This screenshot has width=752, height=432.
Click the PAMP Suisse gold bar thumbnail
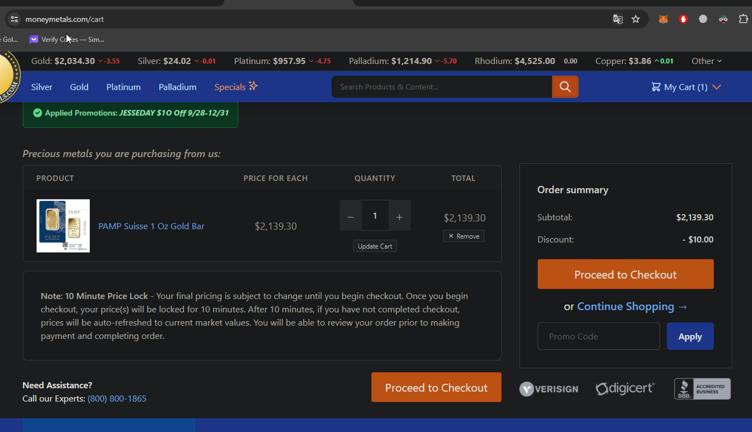pyautogui.click(x=63, y=226)
